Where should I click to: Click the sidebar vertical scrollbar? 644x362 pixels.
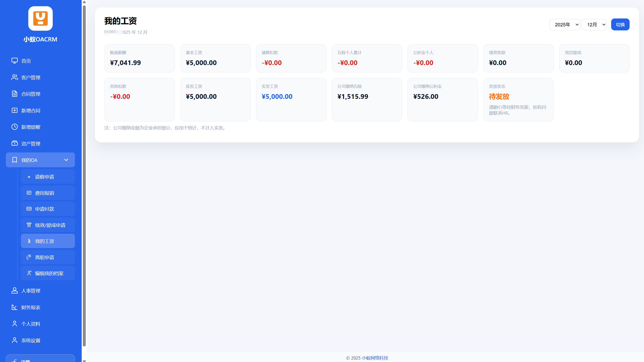[x=84, y=175]
